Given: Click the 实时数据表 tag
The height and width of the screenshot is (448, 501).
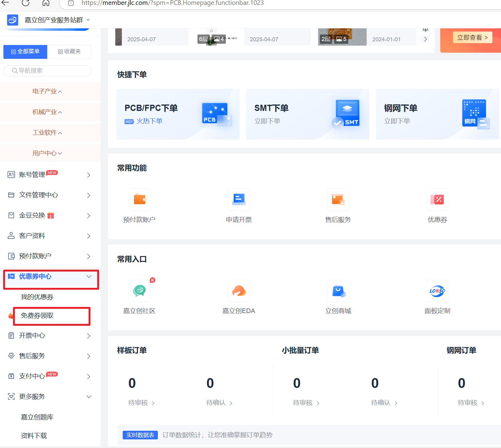Looking at the screenshot, I should [x=140, y=435].
